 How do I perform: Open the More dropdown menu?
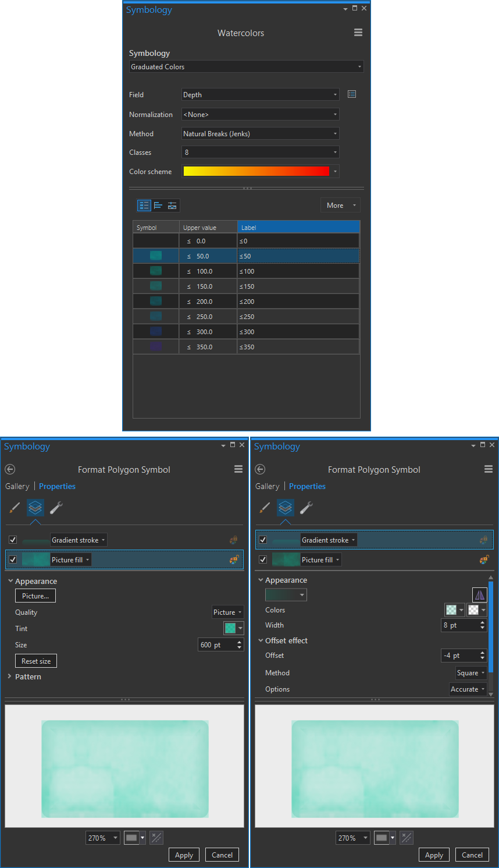(341, 205)
